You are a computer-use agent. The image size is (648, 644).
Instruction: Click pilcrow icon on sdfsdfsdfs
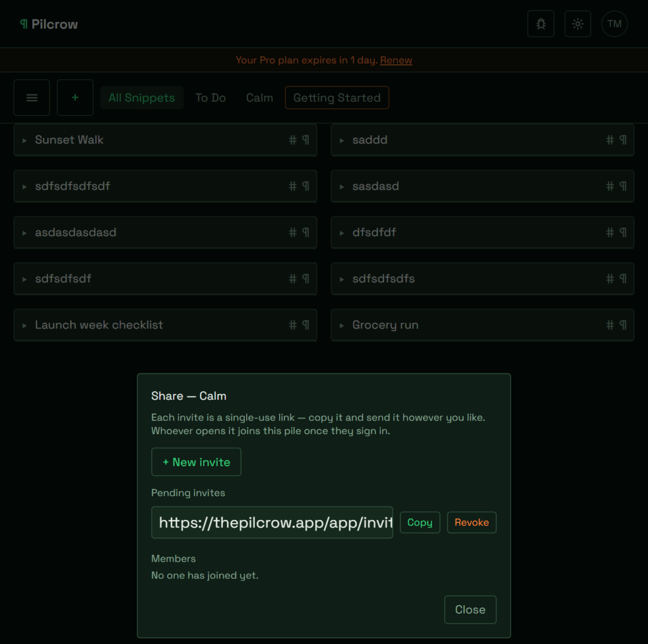623,279
